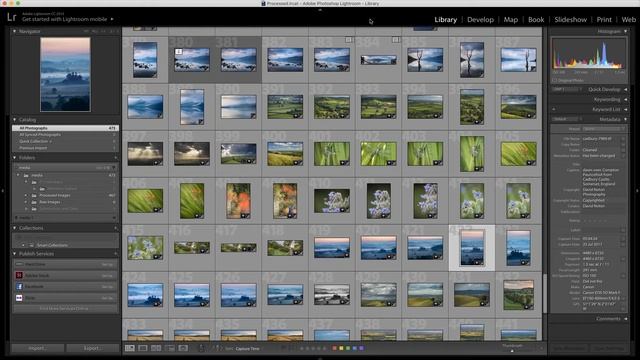The width and height of the screenshot is (640, 360).
Task: Select All Photographs in Catalog
Action: [x=65, y=128]
